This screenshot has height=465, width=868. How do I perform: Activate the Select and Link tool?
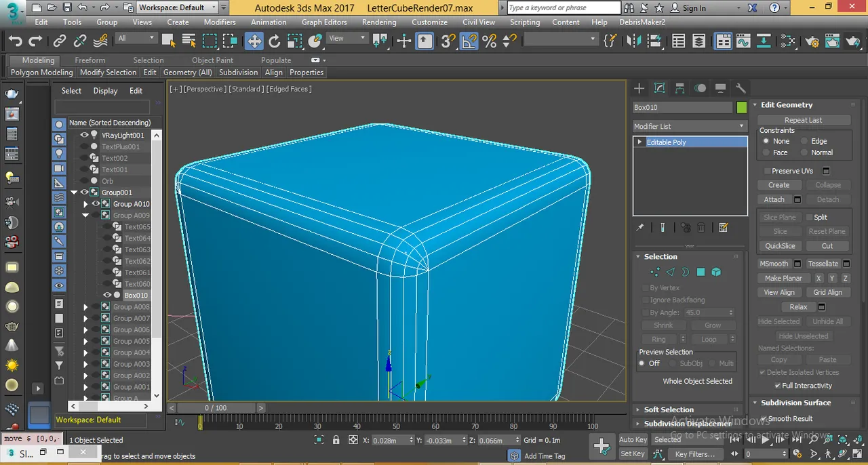(x=60, y=41)
